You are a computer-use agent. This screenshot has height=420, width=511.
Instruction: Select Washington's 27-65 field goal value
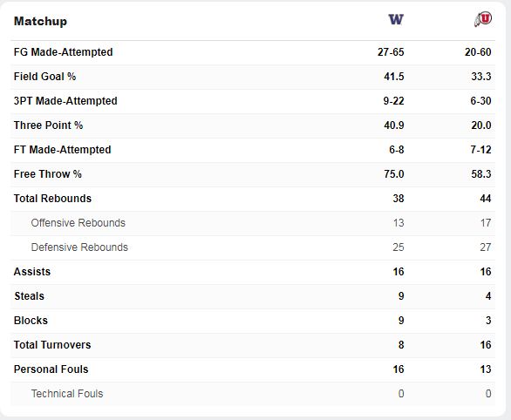tap(391, 52)
